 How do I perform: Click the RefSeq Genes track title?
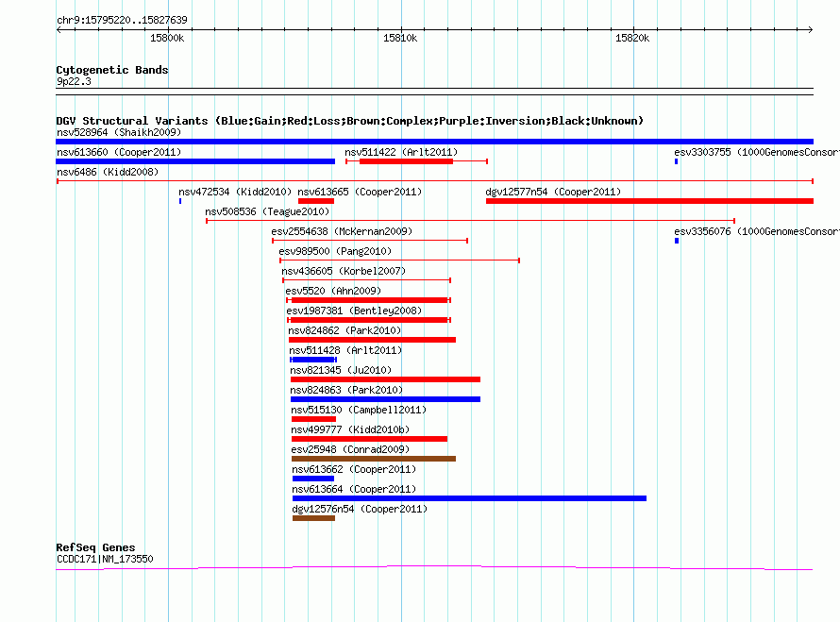tap(95, 547)
